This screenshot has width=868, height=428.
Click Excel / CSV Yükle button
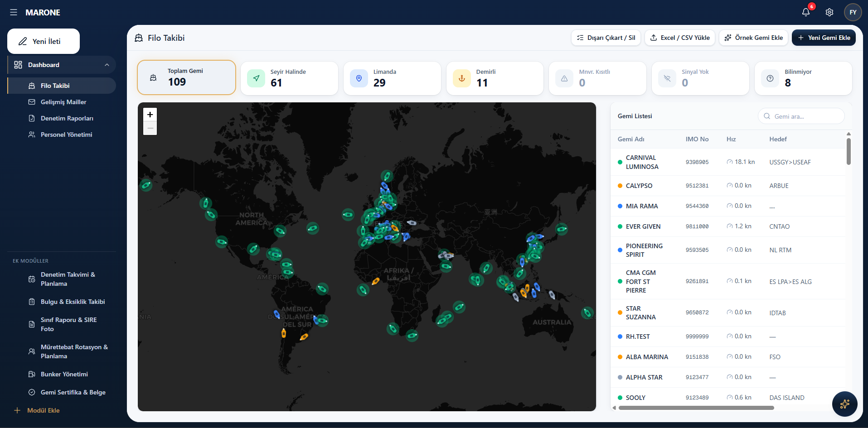[680, 38]
